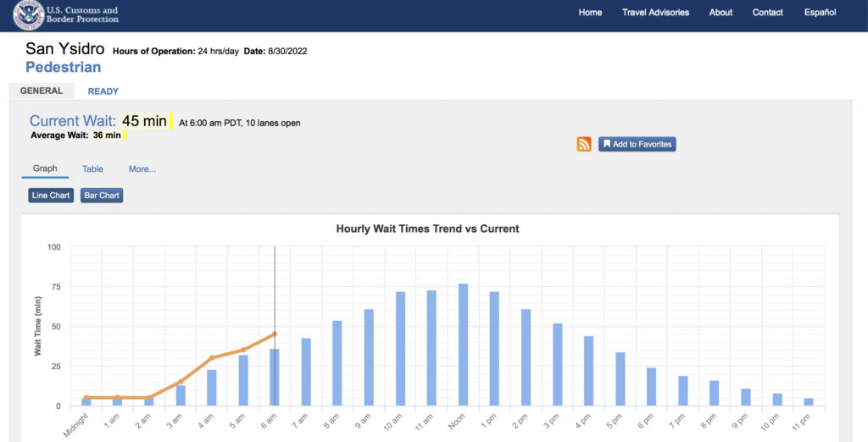Switch chart to Bar Chart

click(102, 196)
